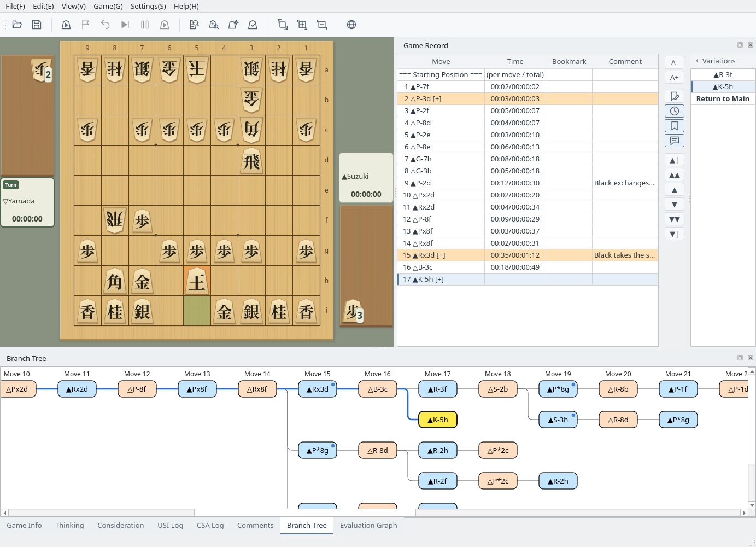Screen dimensions: 756x547
Task: Click the enlarge board plus-frame icon
Action: pos(302,25)
